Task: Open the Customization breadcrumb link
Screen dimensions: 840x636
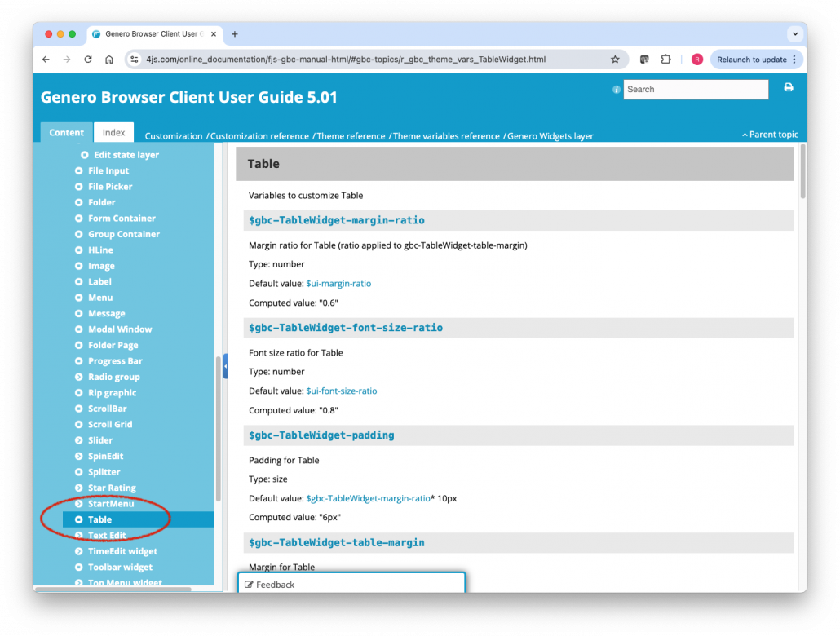Action: tap(174, 136)
